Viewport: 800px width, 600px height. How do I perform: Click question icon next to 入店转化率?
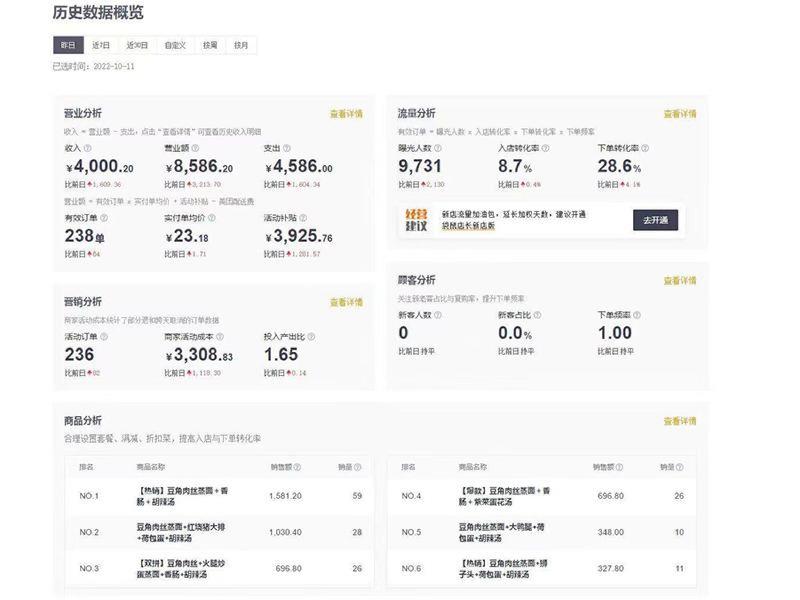pyautogui.click(x=545, y=148)
